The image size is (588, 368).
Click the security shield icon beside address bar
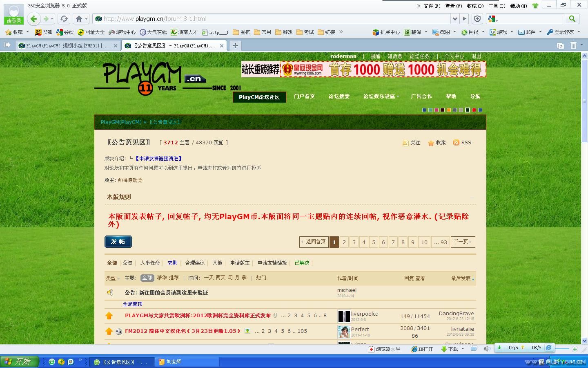pyautogui.click(x=477, y=19)
